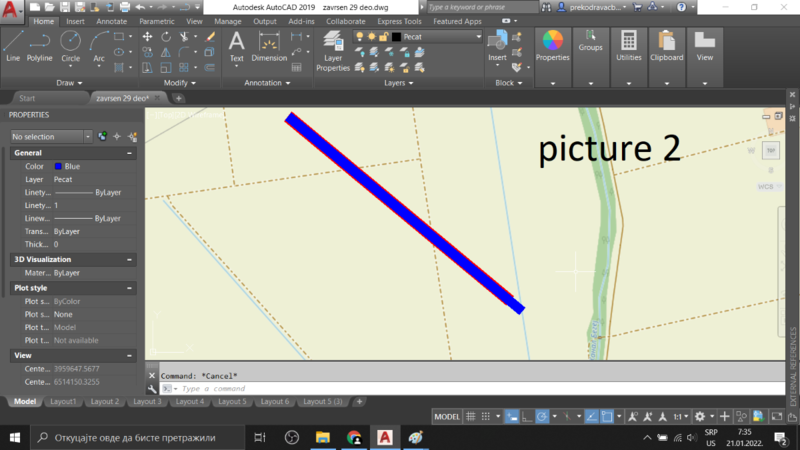Switch to the Annotate ribbon tab
800x450 pixels.
tap(111, 21)
